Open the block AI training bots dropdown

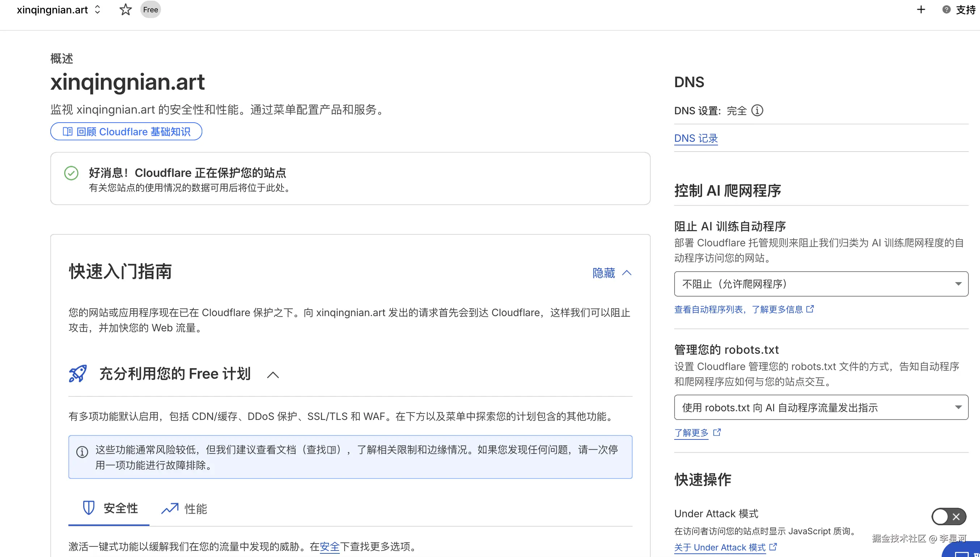(x=821, y=284)
